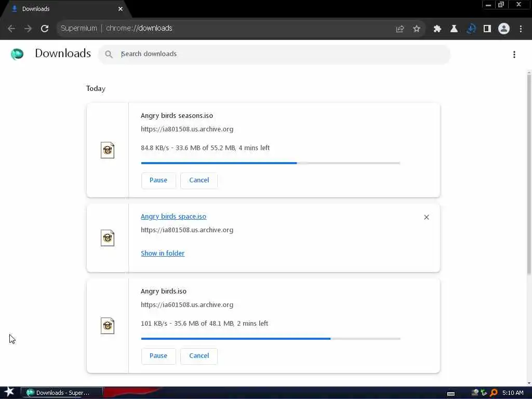Cancel the Angry birds seasons.iso download

199,180
